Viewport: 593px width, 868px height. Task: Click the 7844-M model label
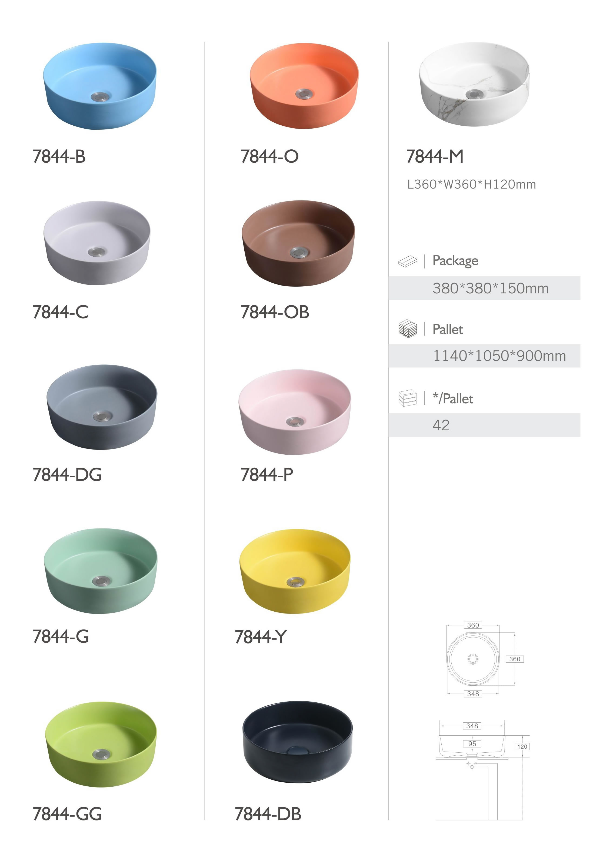(435, 156)
